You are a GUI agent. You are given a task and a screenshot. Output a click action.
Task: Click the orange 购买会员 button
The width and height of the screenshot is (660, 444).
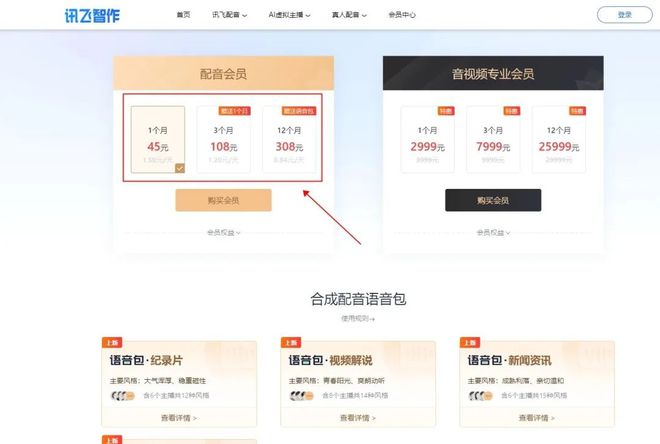coord(224,200)
